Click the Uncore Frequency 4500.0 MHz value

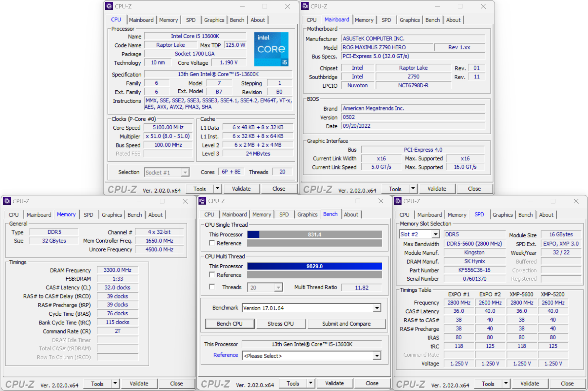(x=159, y=249)
